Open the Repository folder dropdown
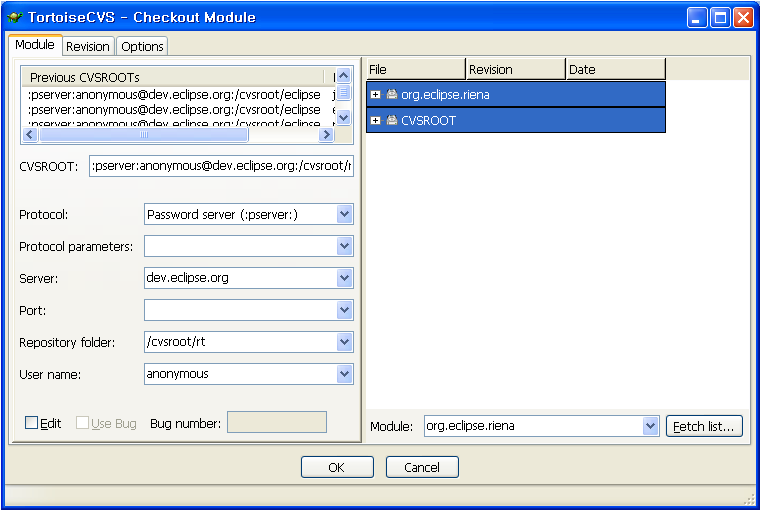Viewport: 761px width, 511px height. coord(345,342)
